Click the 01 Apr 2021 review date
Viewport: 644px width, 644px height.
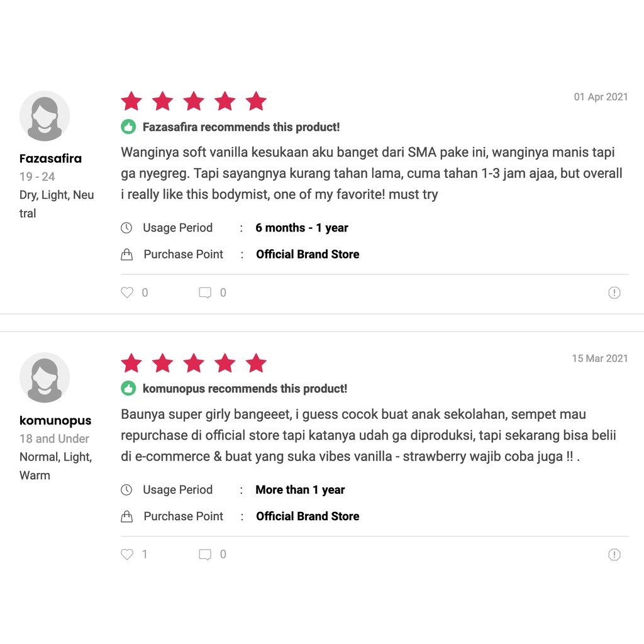601,97
